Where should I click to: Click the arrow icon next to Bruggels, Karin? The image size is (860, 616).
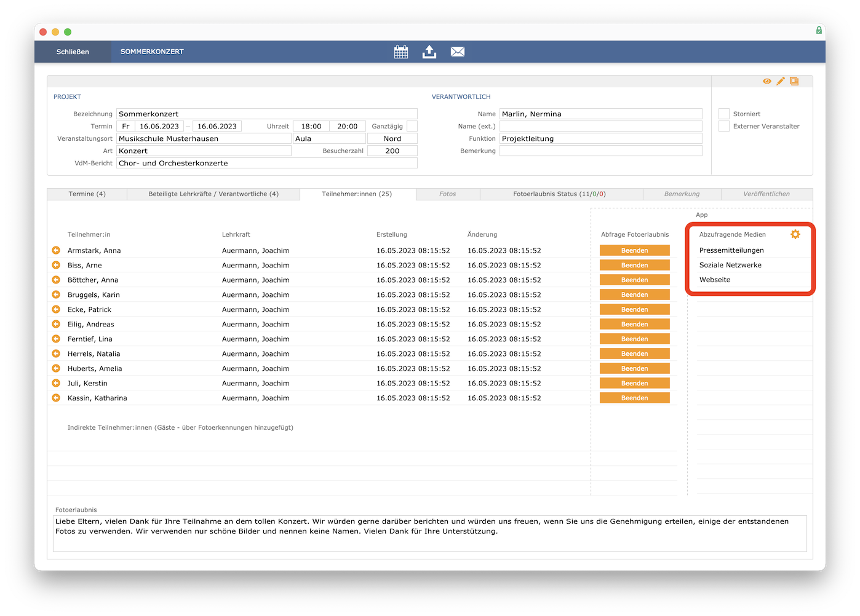(x=56, y=294)
